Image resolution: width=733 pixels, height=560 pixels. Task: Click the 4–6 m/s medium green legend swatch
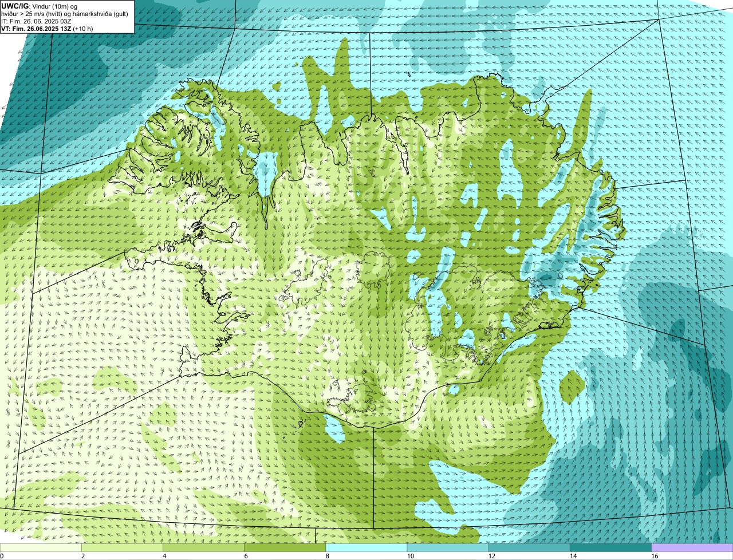203,547
